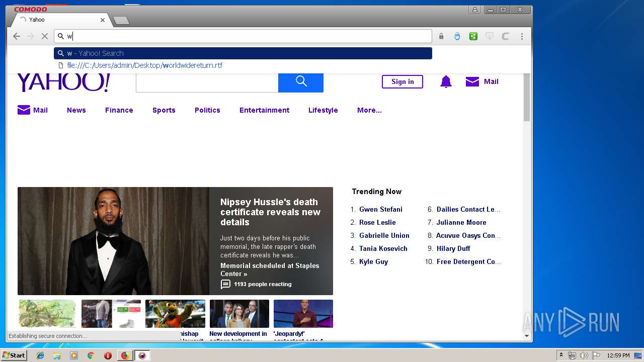This screenshot has width=644, height=362.
Task: Click the volume speaker tray icon
Action: pos(584,355)
